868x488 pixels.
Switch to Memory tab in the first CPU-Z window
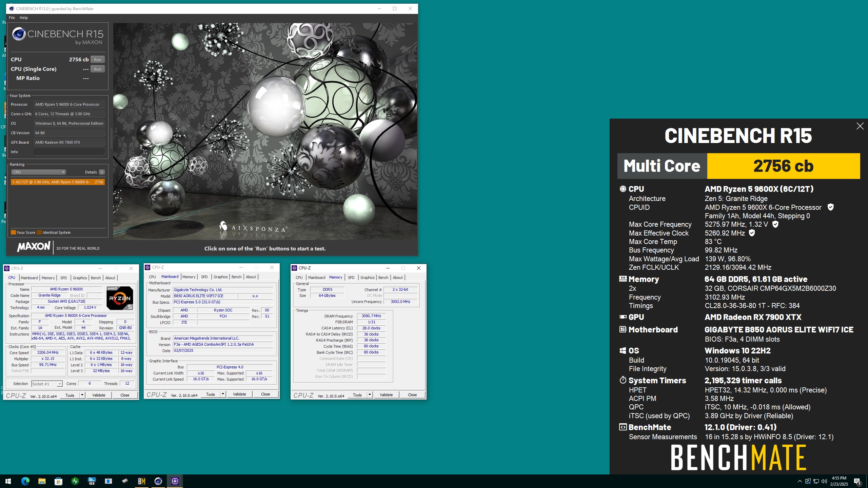[48, 278]
